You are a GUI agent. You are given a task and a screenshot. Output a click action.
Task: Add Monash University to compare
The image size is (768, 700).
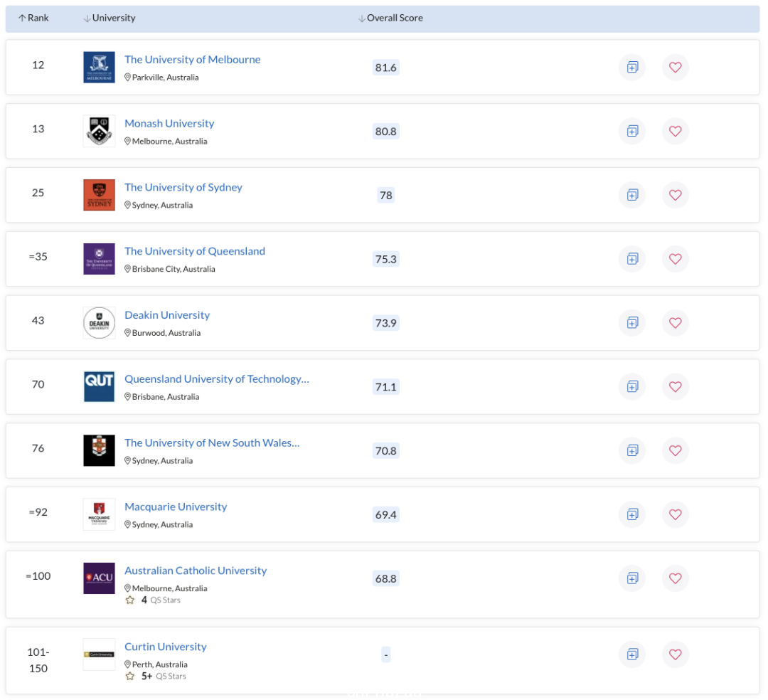tap(632, 132)
